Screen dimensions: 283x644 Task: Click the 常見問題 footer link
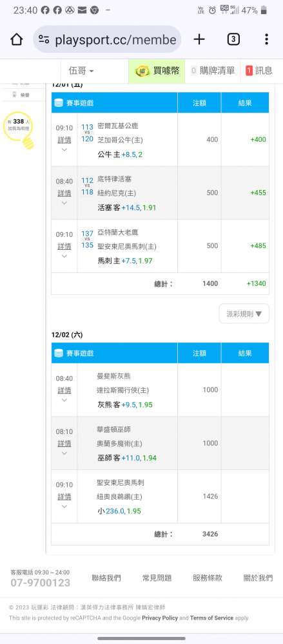157,578
